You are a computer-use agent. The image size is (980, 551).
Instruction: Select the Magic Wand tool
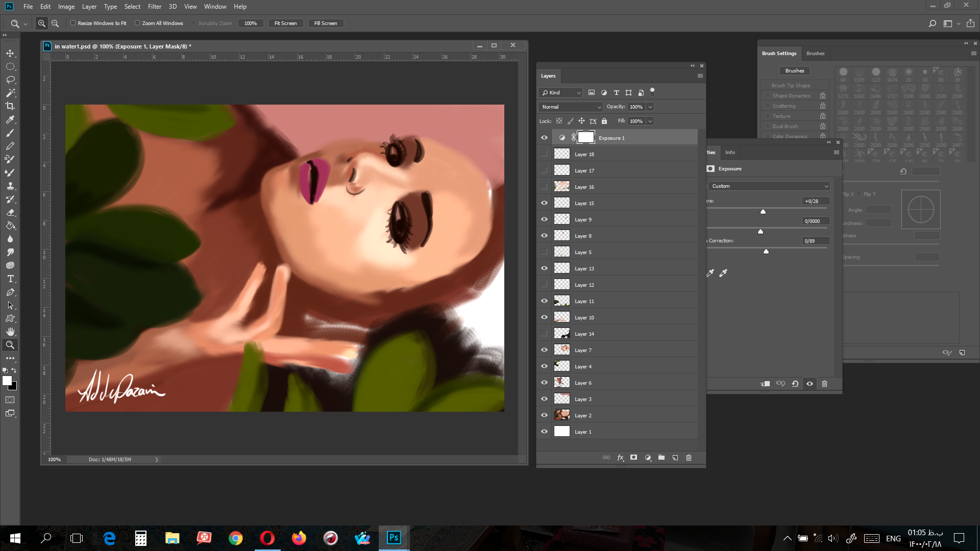coord(10,93)
